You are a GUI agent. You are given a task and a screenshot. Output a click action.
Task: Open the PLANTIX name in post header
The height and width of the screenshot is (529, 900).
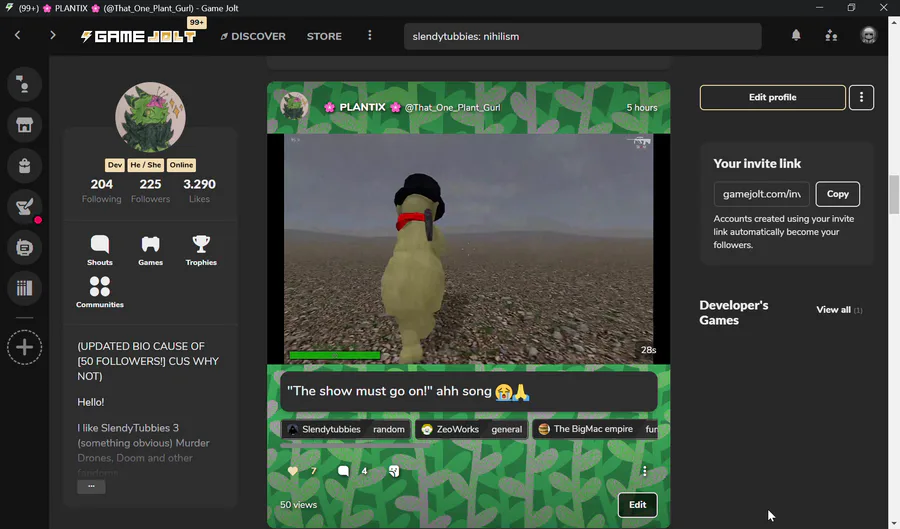click(362, 107)
